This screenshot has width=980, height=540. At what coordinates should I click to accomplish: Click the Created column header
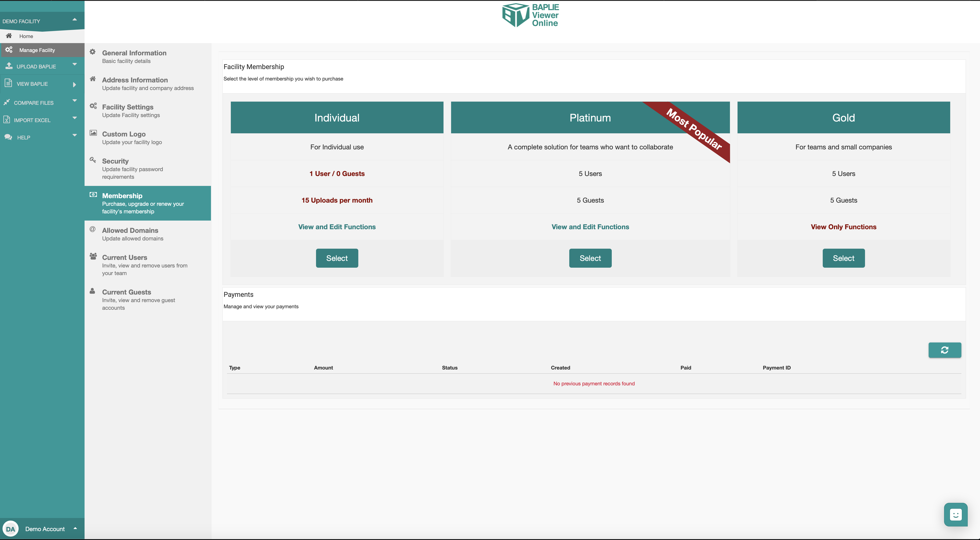click(560, 368)
